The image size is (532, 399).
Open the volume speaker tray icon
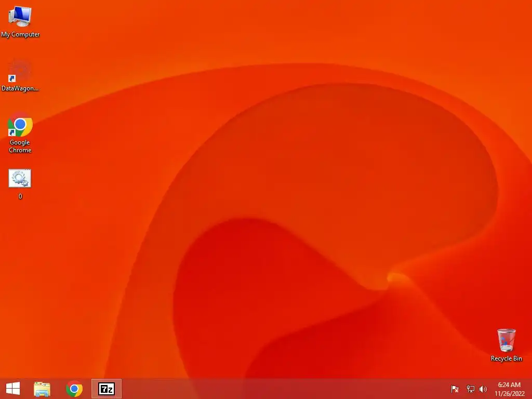point(483,389)
